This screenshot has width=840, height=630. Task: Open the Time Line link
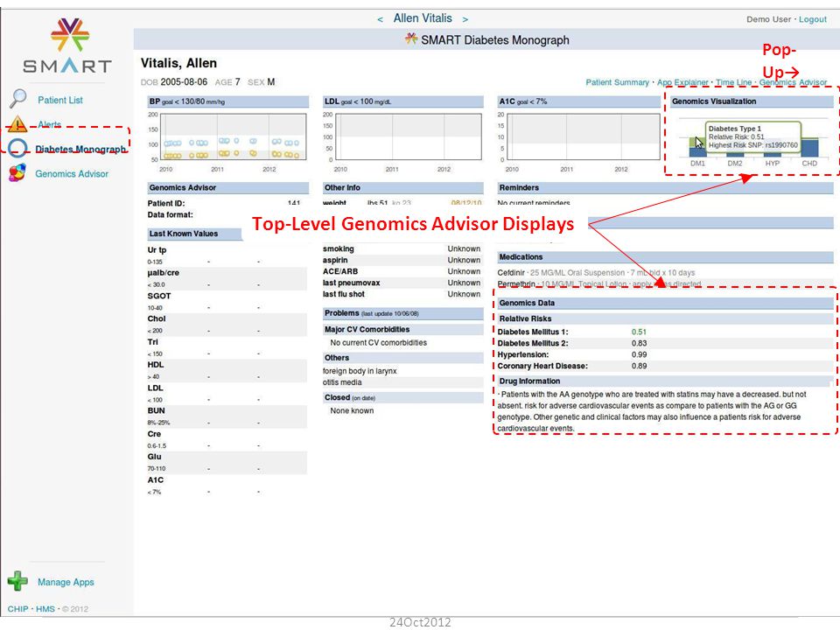coord(733,82)
